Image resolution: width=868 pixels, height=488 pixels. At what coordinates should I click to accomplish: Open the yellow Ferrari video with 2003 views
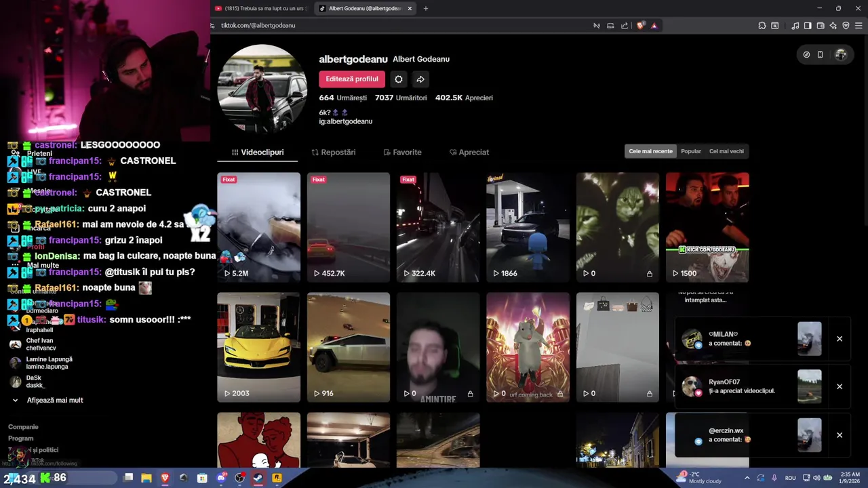258,347
